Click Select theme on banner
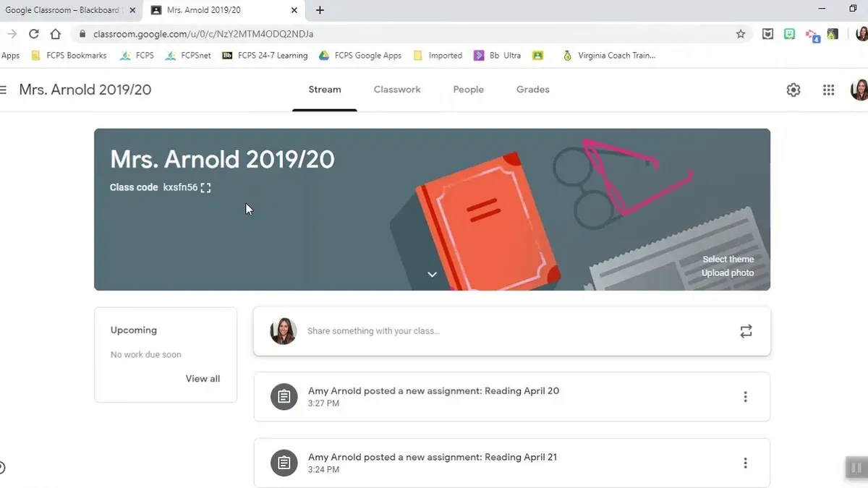The height and width of the screenshot is (488, 868). [x=728, y=260]
